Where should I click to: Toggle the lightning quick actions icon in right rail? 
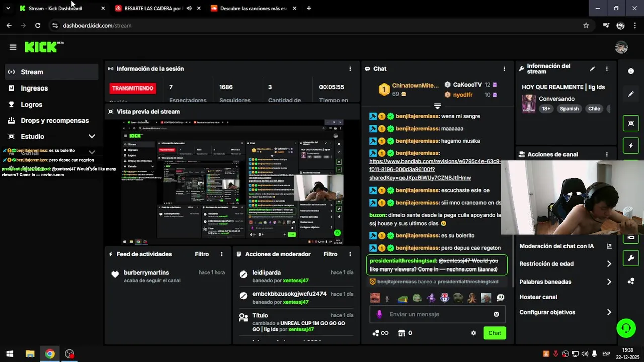point(631,146)
